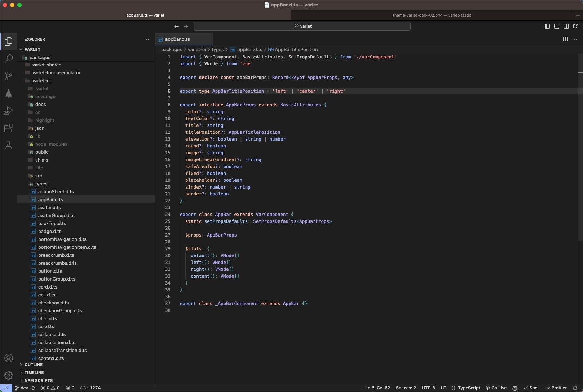Open the Run and Debug view
Viewport: 583px width, 392px height.
pyautogui.click(x=9, y=111)
